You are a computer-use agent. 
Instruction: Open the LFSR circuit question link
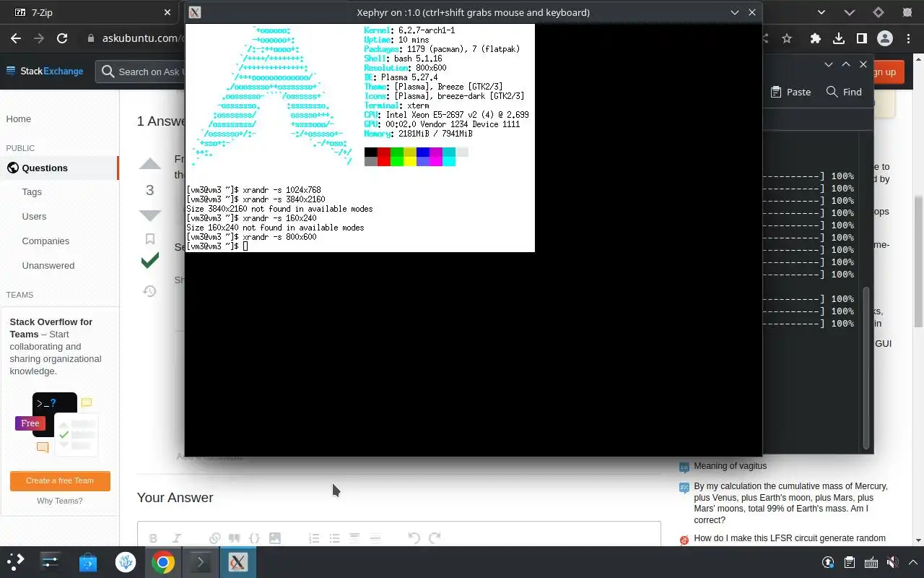(789, 538)
